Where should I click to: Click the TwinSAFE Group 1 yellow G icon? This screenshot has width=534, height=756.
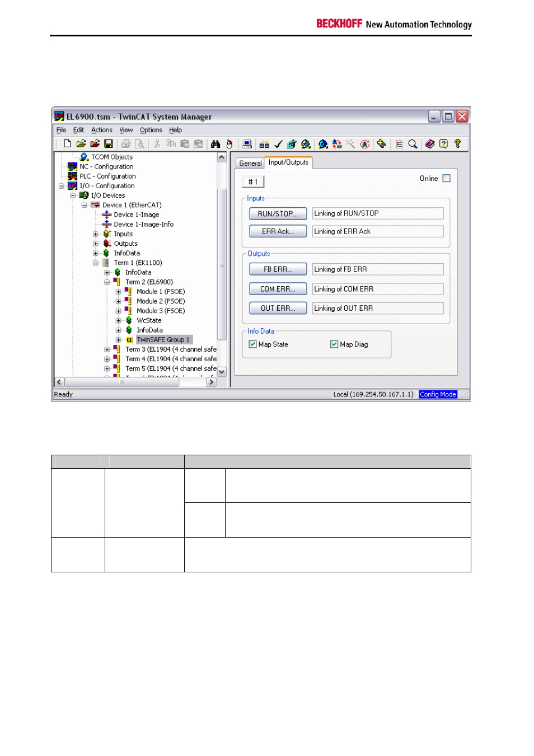tap(129, 340)
